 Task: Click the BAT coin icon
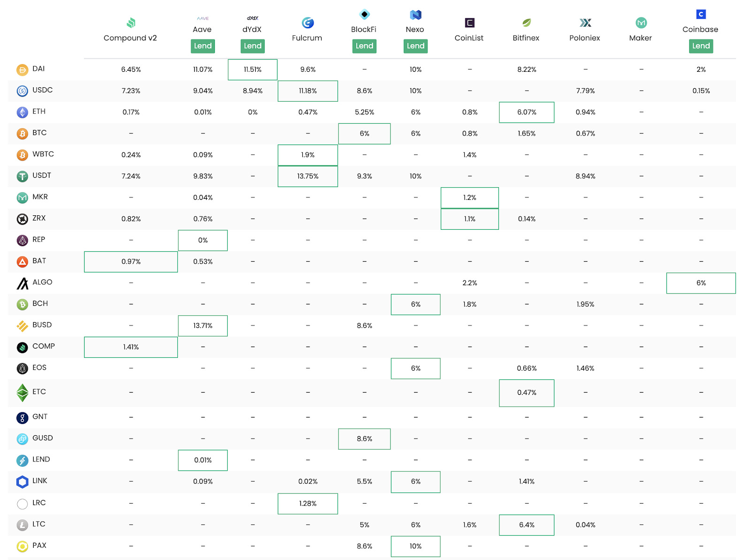coord(23,262)
